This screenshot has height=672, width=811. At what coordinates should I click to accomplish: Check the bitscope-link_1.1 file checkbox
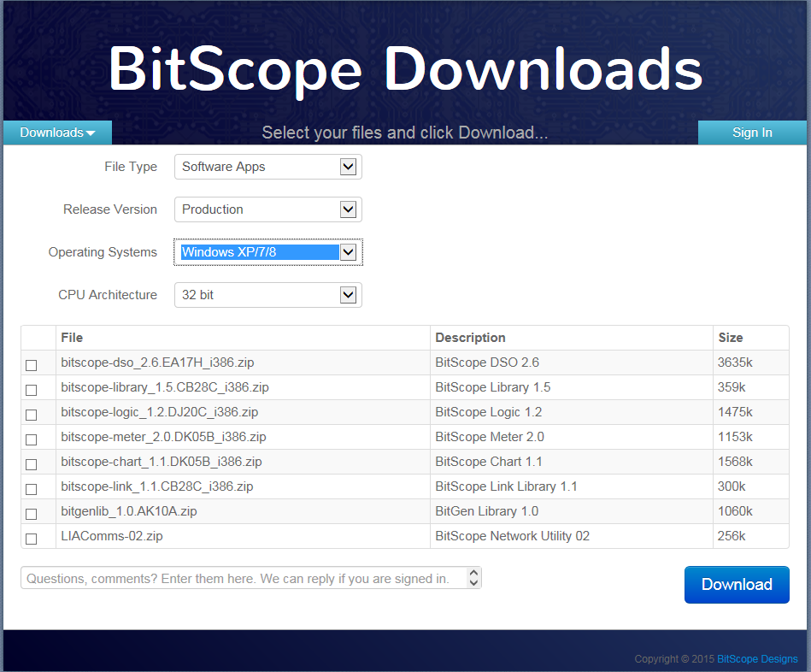31,489
